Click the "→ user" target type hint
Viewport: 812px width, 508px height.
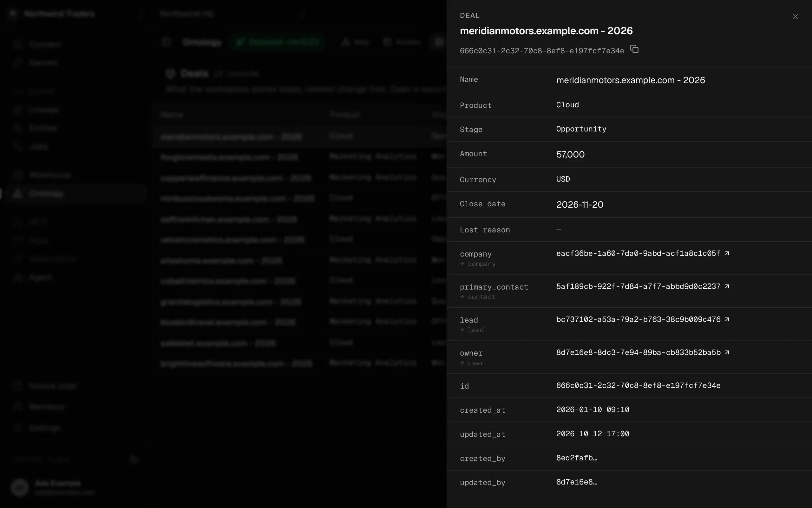(472, 363)
